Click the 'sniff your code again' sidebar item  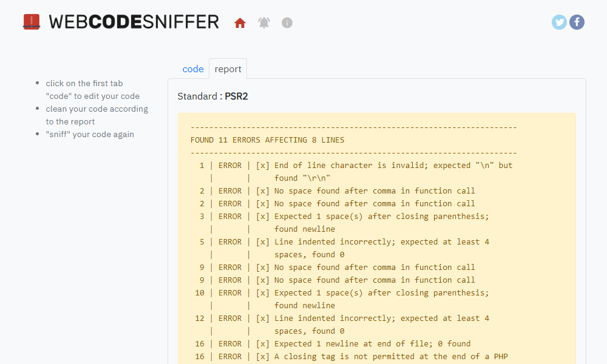click(x=90, y=134)
